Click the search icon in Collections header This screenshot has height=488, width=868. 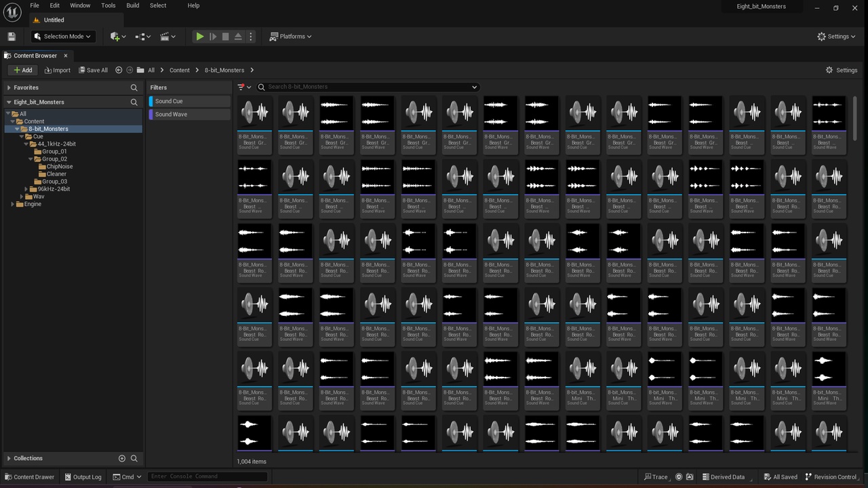click(134, 458)
